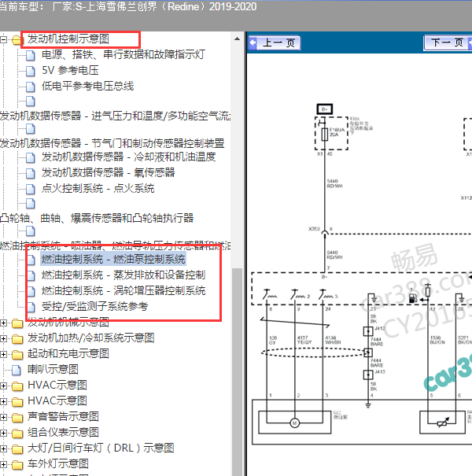Open 发动机数据传感器 - 氧传感器 diagram

tap(108, 173)
